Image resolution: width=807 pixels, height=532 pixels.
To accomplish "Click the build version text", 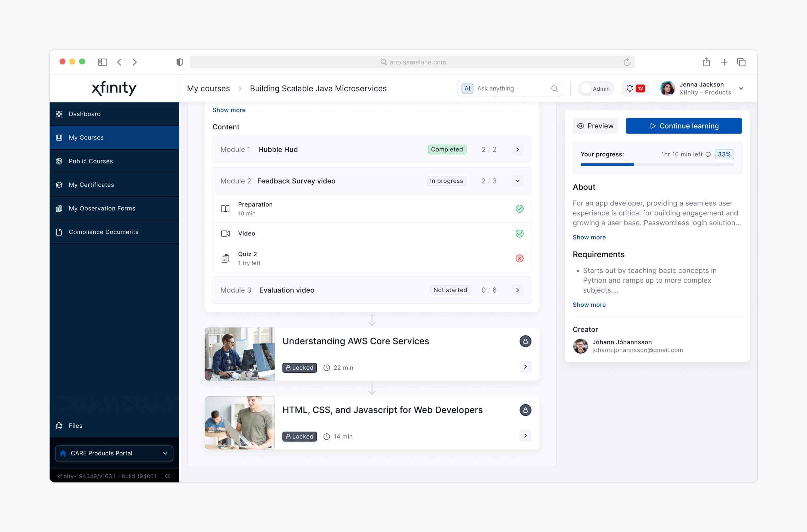I will coord(107,476).
